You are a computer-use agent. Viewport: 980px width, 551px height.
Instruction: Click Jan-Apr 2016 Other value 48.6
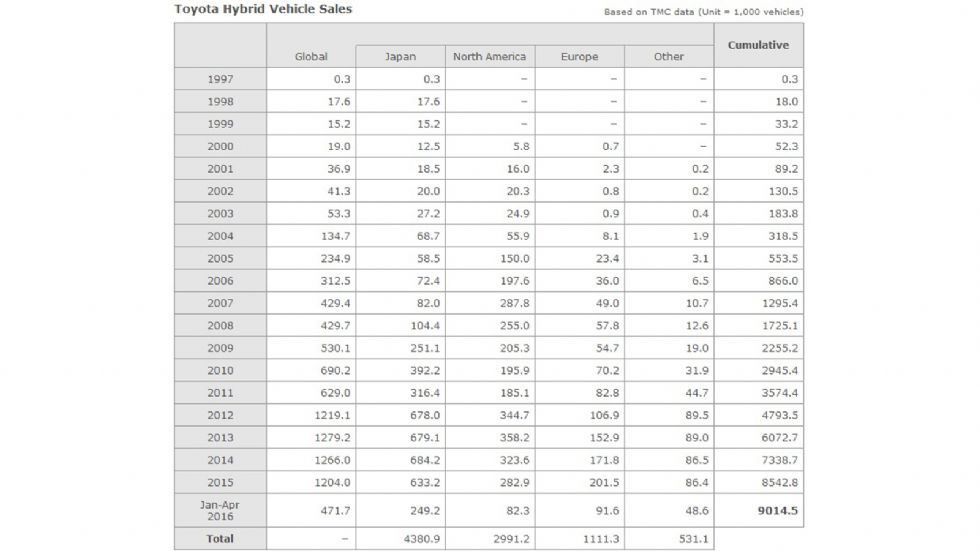pos(697,510)
